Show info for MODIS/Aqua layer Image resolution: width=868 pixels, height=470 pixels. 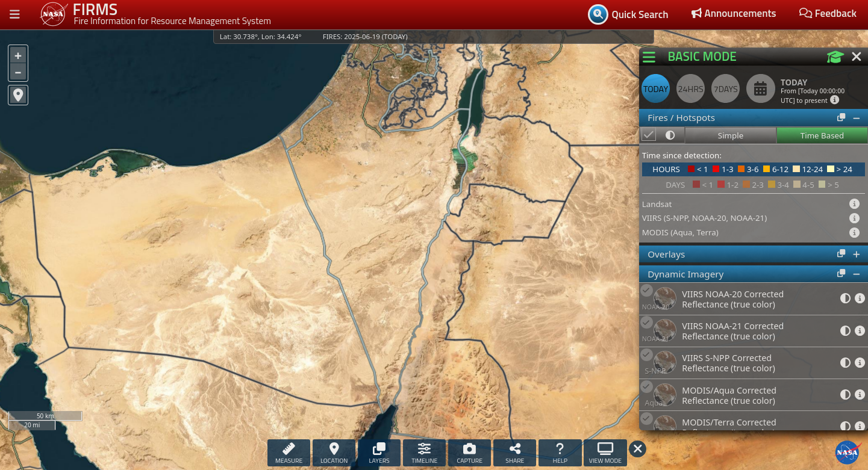click(860, 394)
